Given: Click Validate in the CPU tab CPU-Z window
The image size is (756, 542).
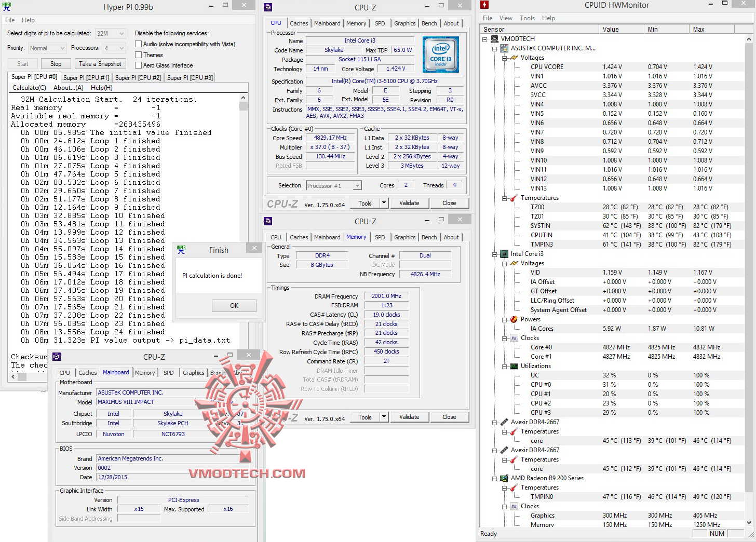Looking at the screenshot, I should pos(409,203).
